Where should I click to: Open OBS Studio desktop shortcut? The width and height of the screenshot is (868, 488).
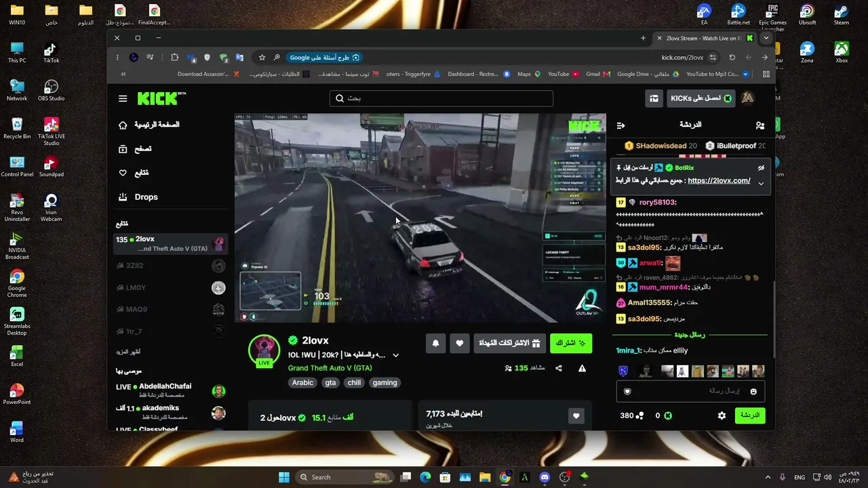click(x=51, y=91)
